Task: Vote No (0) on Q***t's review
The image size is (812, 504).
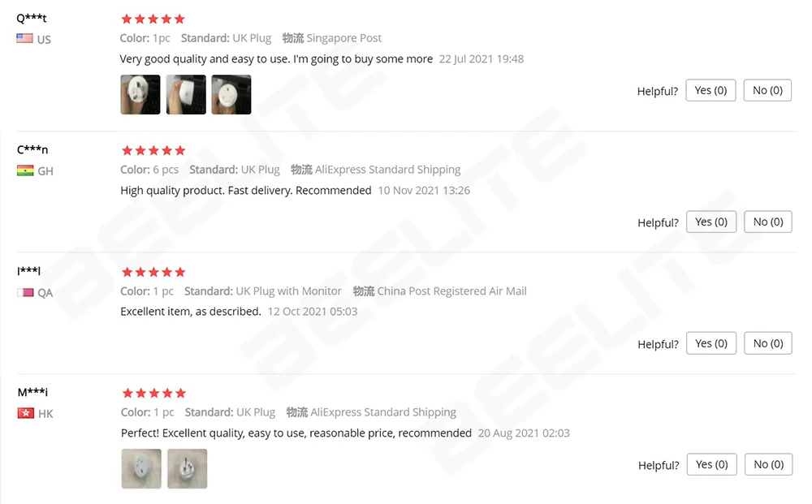Action: [767, 90]
